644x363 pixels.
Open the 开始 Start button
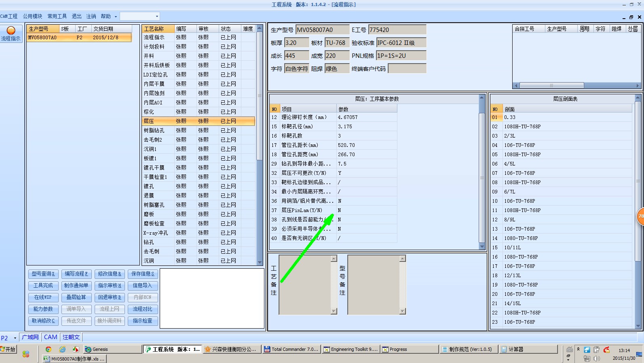coord(8,349)
